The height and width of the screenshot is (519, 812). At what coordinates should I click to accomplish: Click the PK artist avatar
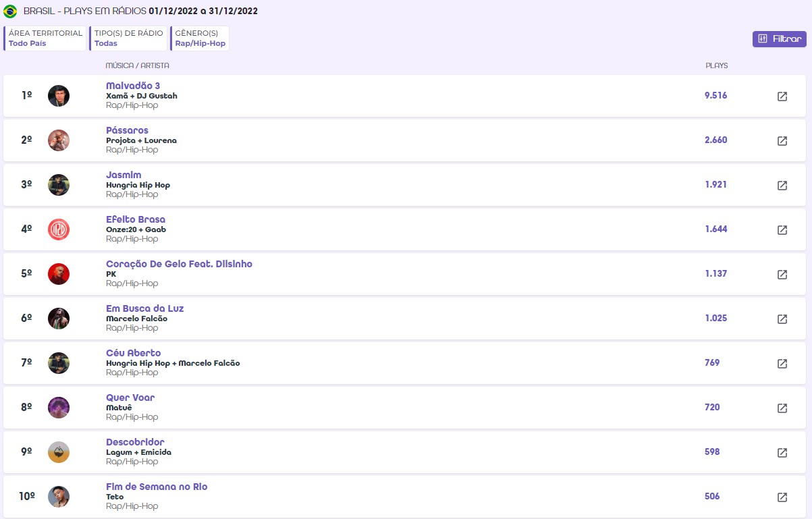coord(59,274)
